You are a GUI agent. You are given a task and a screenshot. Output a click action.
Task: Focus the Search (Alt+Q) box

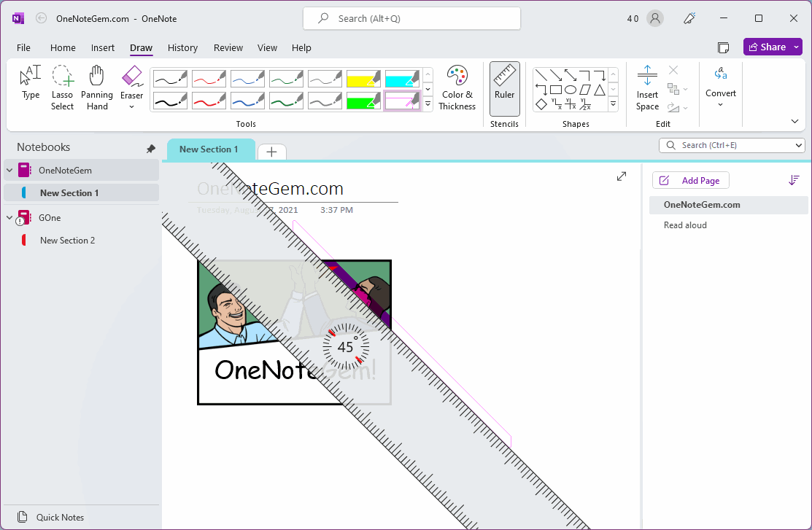tap(411, 19)
